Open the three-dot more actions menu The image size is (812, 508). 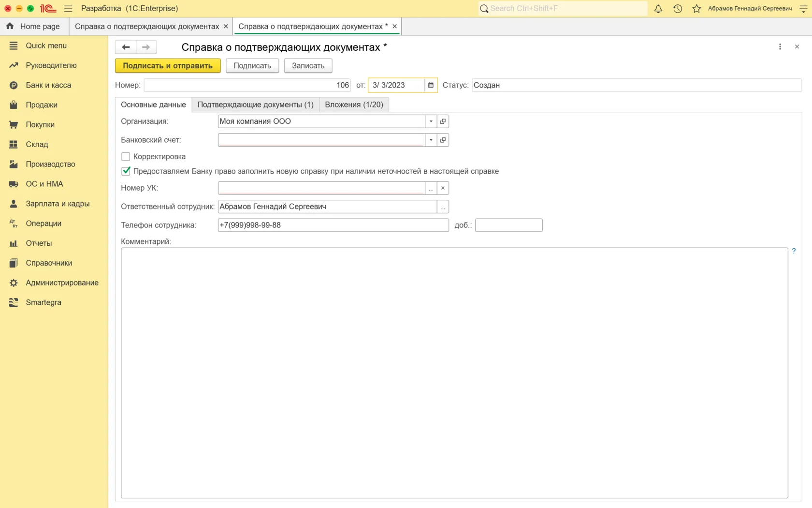click(780, 47)
